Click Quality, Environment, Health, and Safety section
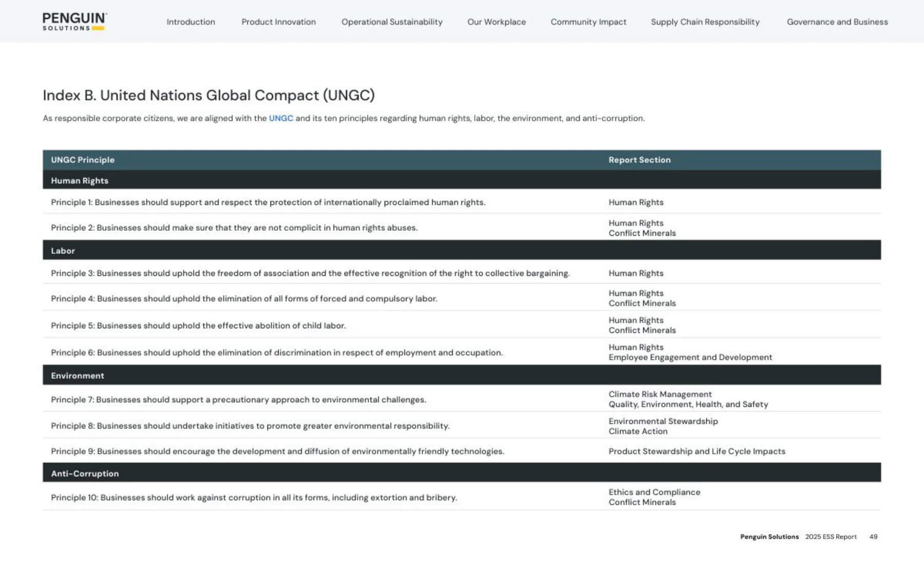Viewport: 924px width, 562px height. [688, 404]
